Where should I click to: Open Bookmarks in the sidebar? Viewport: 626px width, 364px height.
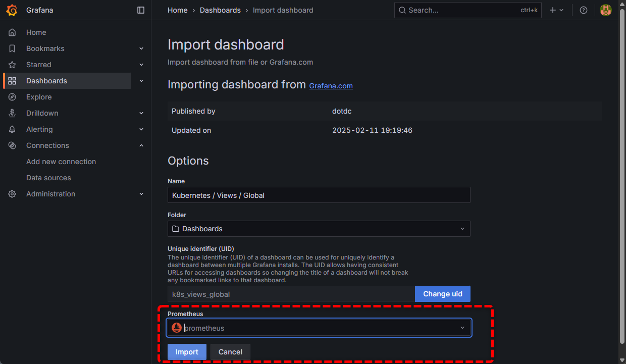tap(45, 48)
